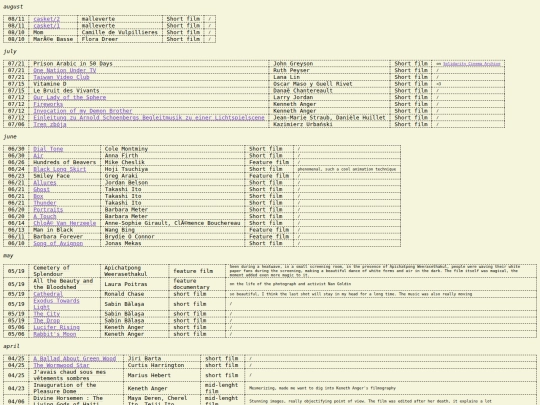This screenshot has height=405, width=540.
Task: Click the 'Mom' title cell
Action: tap(38, 32)
